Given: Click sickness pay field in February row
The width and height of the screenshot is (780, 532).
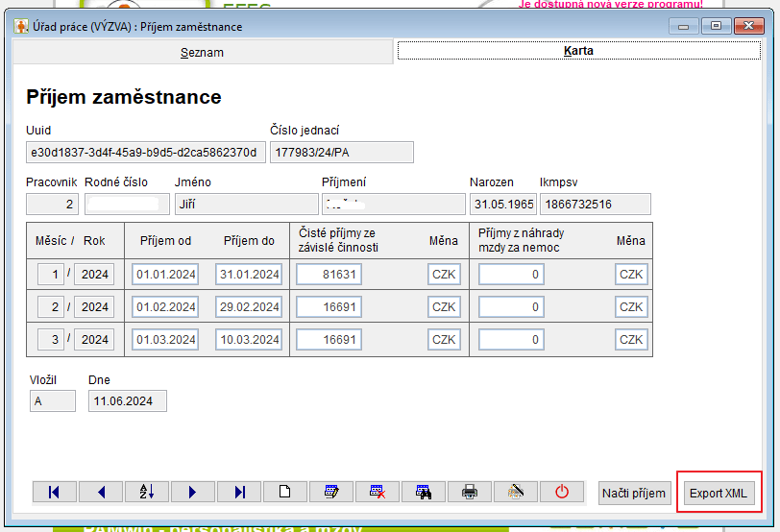Looking at the screenshot, I should [511, 306].
